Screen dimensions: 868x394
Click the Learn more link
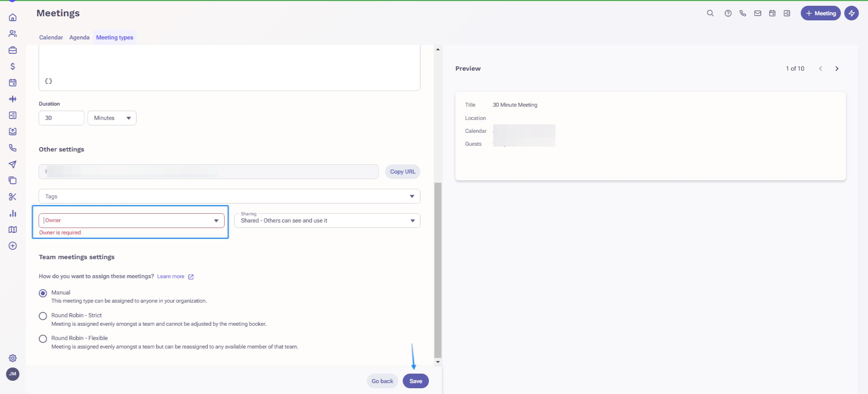[171, 276]
